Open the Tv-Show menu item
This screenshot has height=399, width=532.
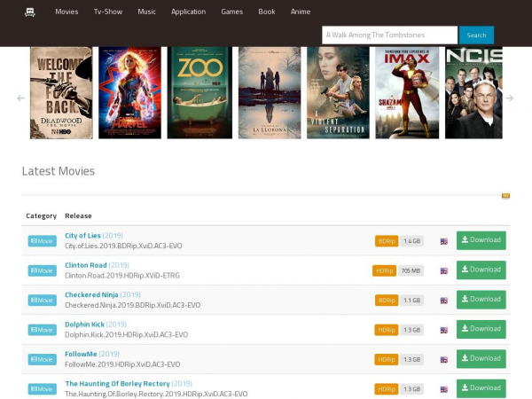click(108, 12)
